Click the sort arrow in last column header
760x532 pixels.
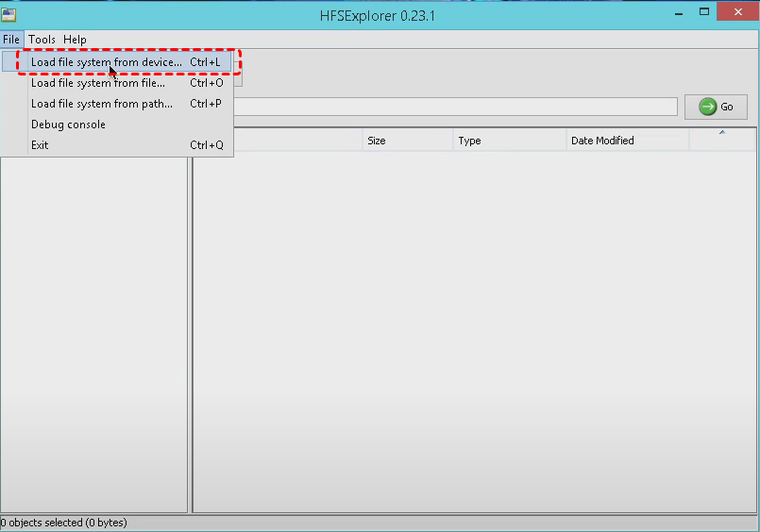(722, 134)
